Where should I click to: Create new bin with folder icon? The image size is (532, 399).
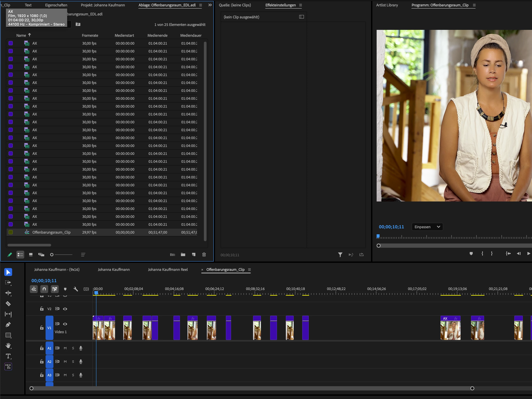(183, 254)
